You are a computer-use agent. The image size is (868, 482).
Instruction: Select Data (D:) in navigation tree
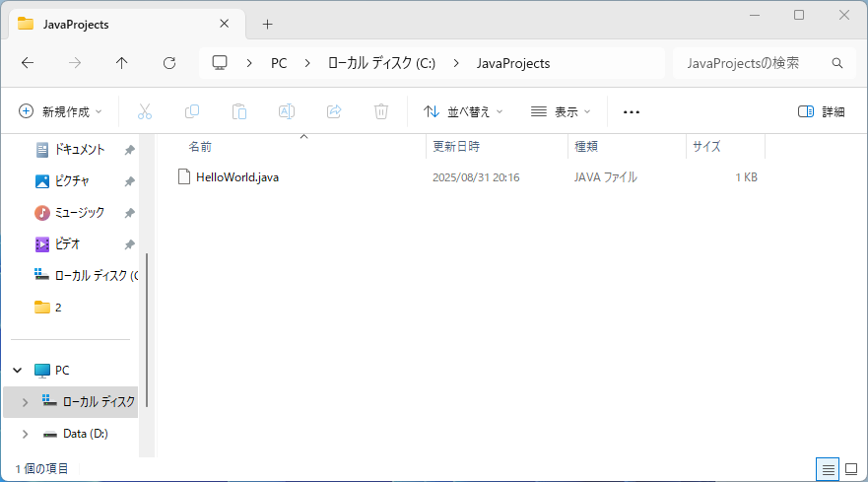[86, 434]
